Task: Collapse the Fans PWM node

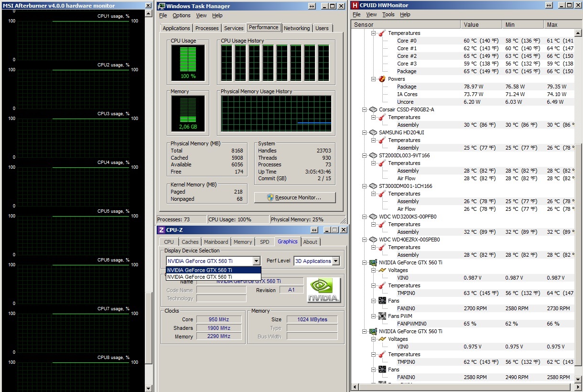Action: click(373, 316)
